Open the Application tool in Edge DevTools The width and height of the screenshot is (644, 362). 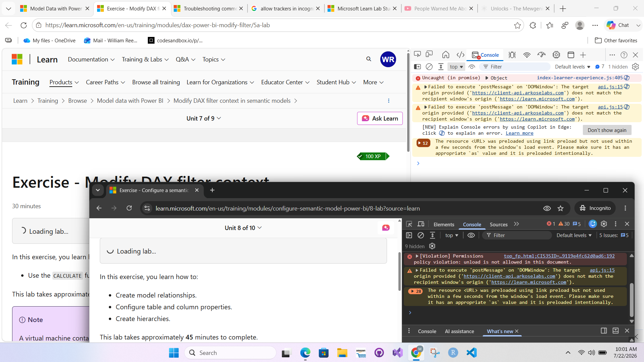pos(571,55)
